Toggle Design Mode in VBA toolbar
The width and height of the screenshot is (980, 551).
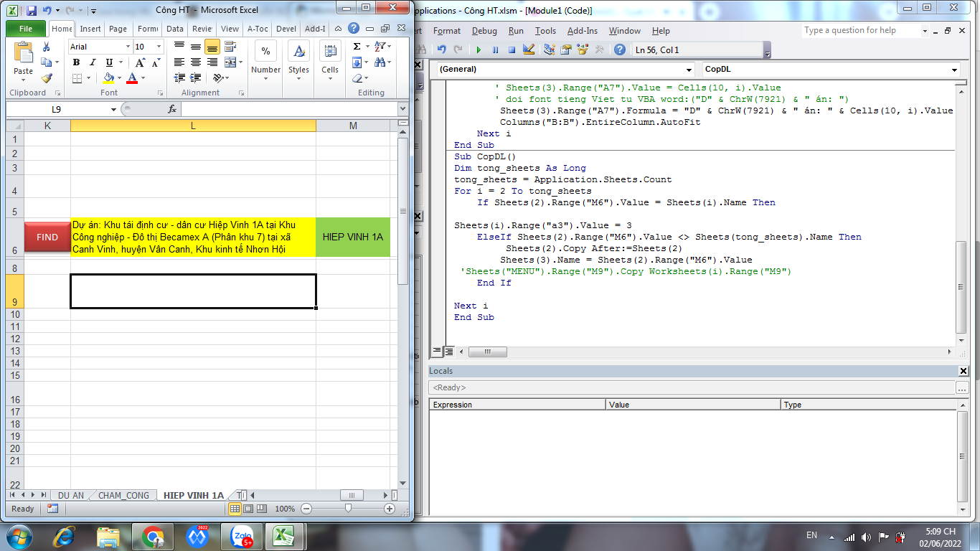pyautogui.click(x=529, y=50)
